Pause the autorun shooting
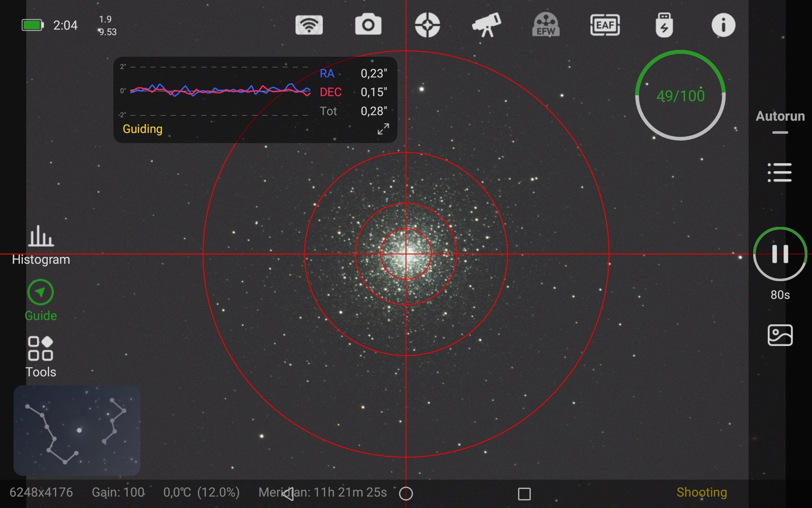The height and width of the screenshot is (508, 812). pos(780,254)
